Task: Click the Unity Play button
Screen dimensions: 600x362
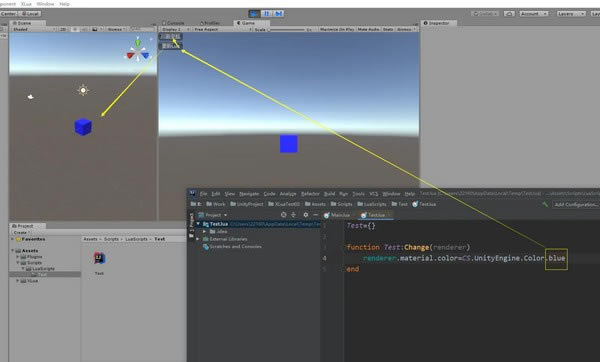Action: click(x=254, y=14)
